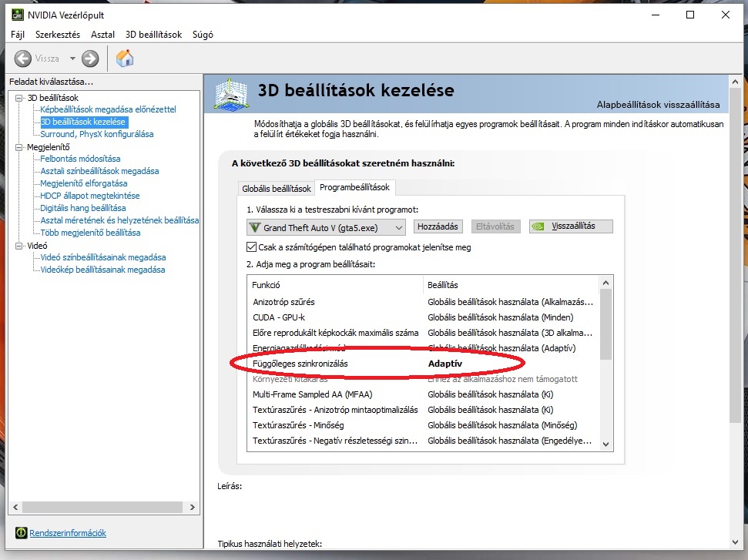Click Alapbeállítások visszaállítása link
The height and width of the screenshot is (560, 748).
[x=658, y=105]
